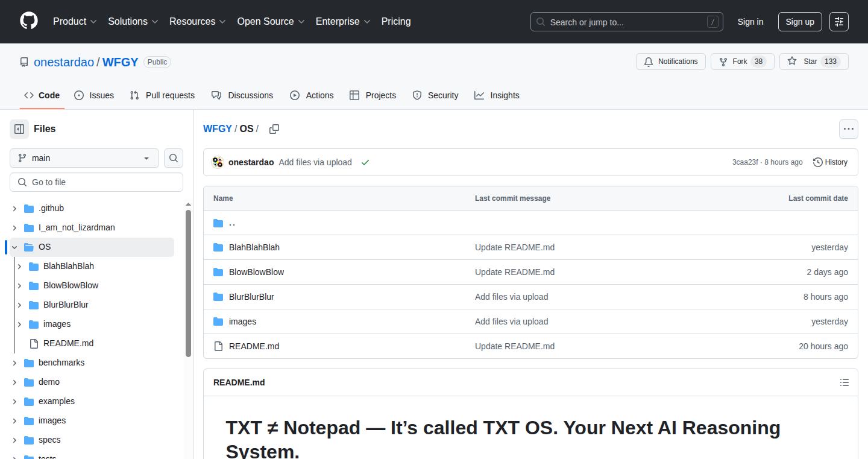Switch to the Actions tab
The height and width of the screenshot is (459, 868).
[x=312, y=95]
